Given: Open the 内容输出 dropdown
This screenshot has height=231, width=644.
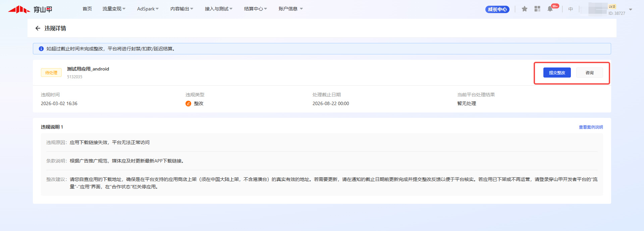Looking at the screenshot, I should pyautogui.click(x=181, y=9).
